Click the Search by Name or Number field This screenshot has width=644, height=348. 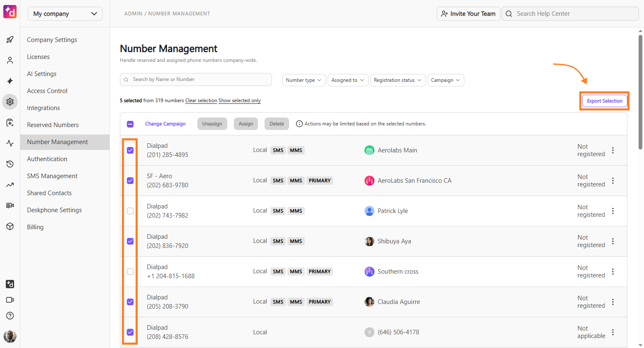pos(196,79)
